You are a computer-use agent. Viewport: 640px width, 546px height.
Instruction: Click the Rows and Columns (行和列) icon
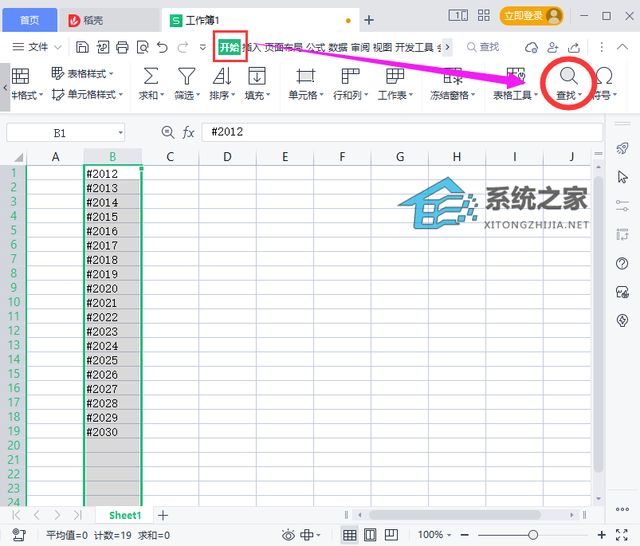point(350,76)
